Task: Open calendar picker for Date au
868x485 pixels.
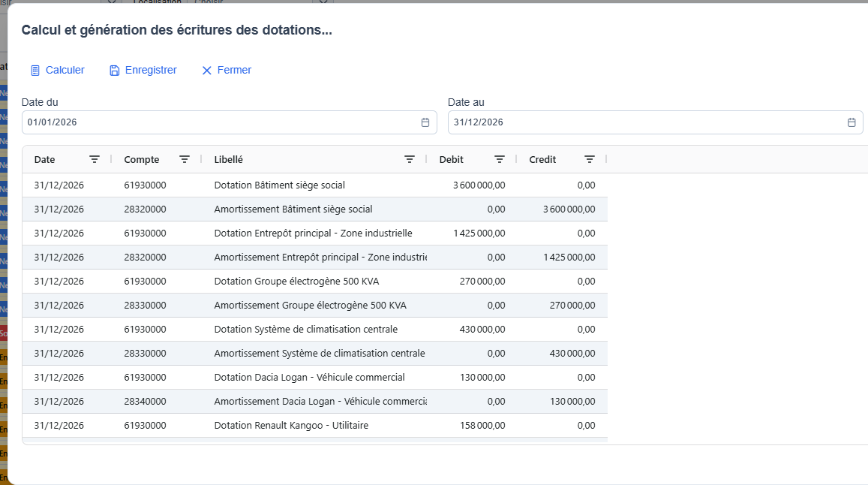Action: pyautogui.click(x=851, y=122)
